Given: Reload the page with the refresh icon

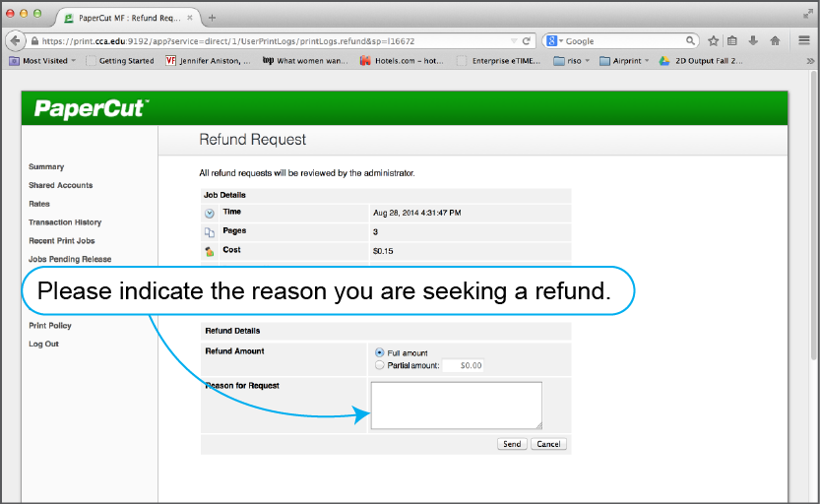Looking at the screenshot, I should (x=526, y=40).
